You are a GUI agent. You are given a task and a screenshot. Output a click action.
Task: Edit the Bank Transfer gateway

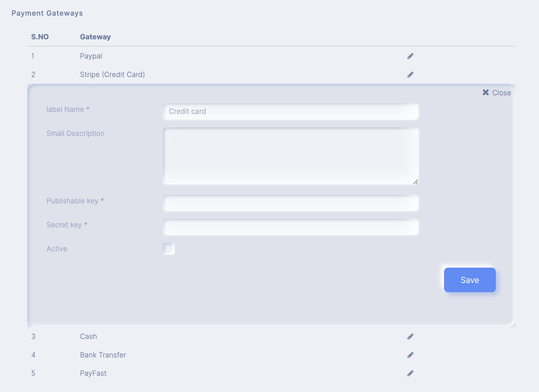click(x=410, y=355)
